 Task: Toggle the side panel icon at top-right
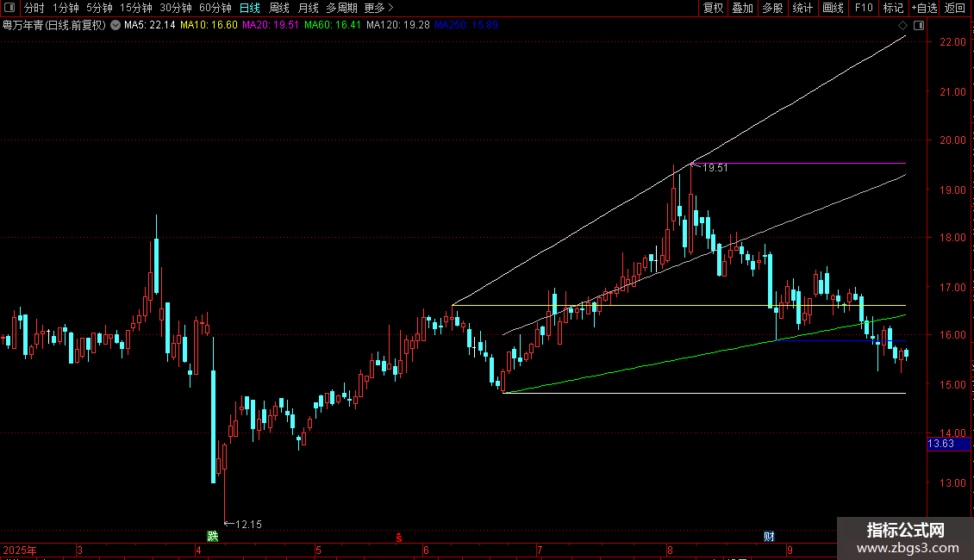click(x=919, y=26)
